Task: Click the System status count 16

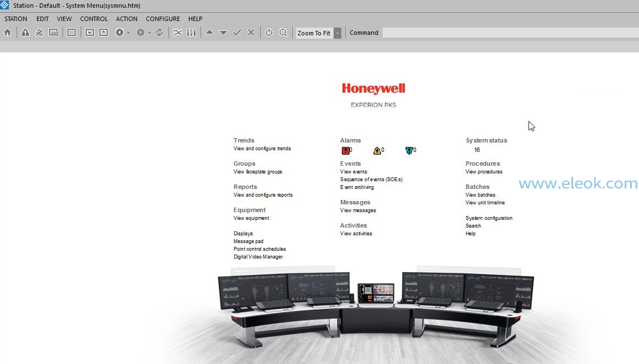Action: coord(477,150)
